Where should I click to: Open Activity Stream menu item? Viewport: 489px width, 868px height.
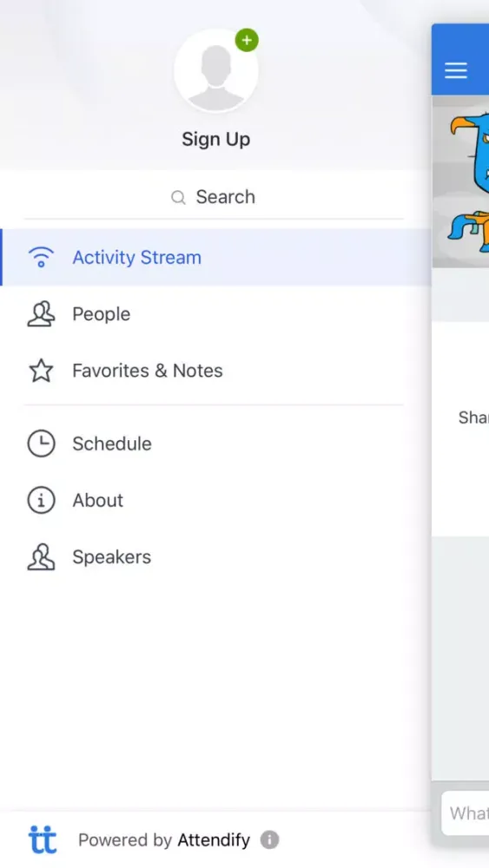(216, 258)
